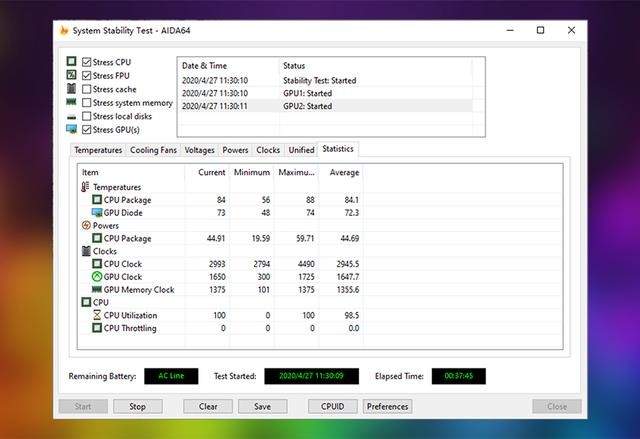Enable the Stress system memory checkbox
This screenshot has height=439, width=640.
coord(87,102)
